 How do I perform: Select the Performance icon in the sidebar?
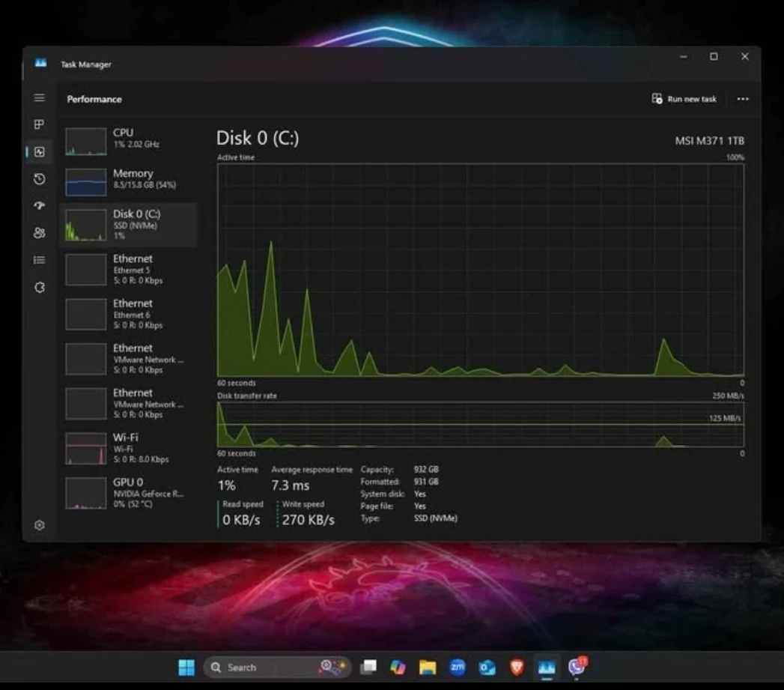pyautogui.click(x=40, y=152)
